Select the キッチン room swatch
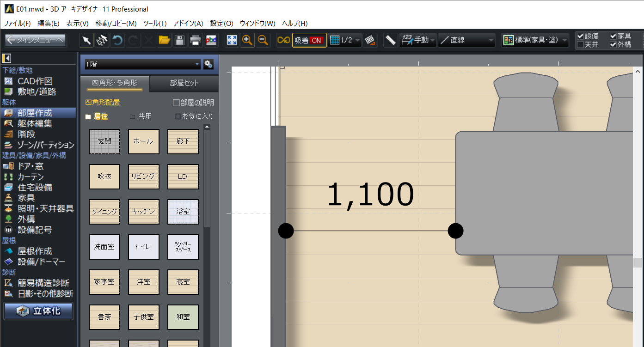The height and width of the screenshot is (347, 644). 144,212
